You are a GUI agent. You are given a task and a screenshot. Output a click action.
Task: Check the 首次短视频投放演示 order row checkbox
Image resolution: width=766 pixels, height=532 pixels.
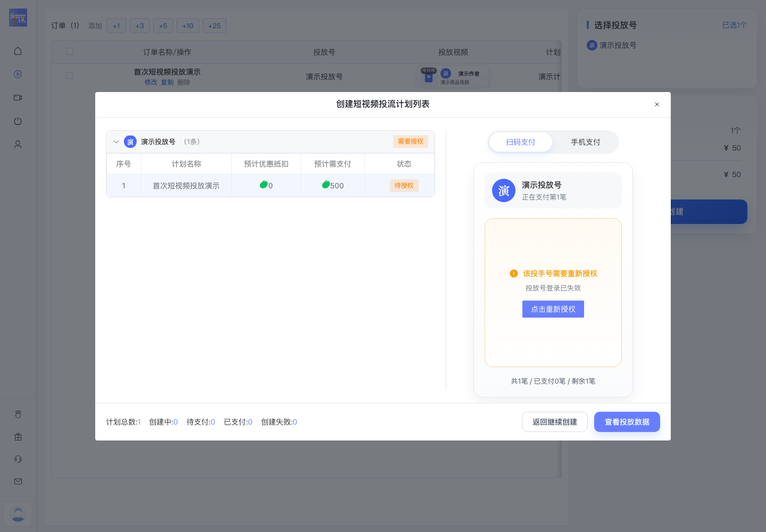[70, 76]
